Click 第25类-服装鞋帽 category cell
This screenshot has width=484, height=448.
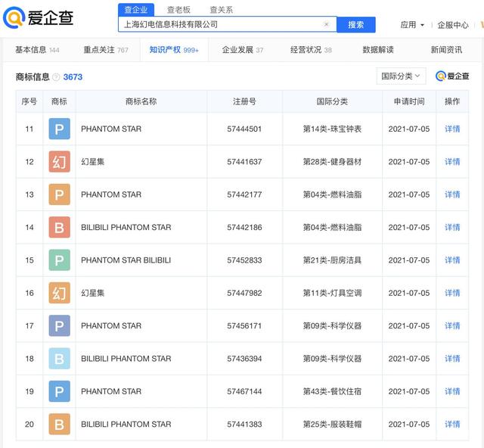332,425
